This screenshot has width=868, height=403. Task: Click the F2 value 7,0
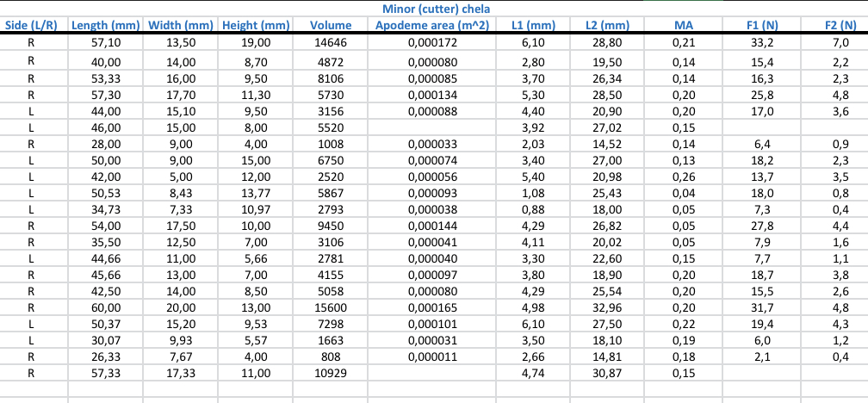840,43
